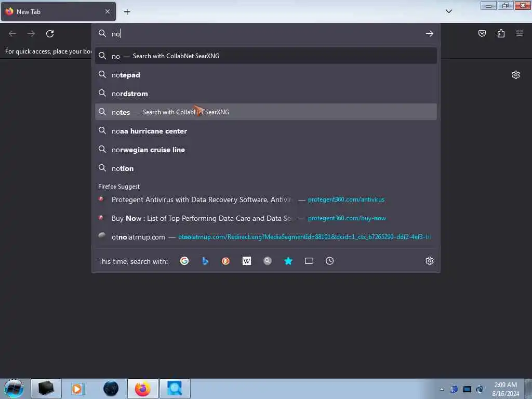Screen dimensions: 532x399
Task: Choose the 'notepad' search suggestion
Action: (265, 75)
